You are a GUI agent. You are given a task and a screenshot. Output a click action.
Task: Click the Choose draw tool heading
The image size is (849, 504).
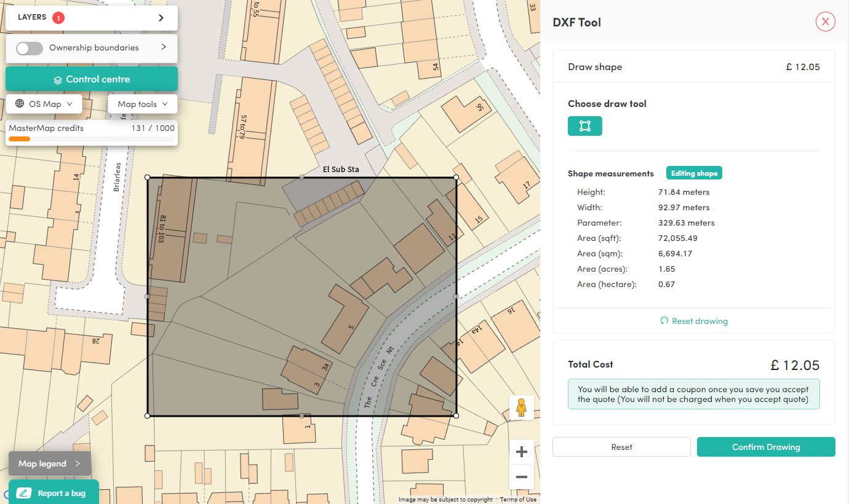(607, 104)
